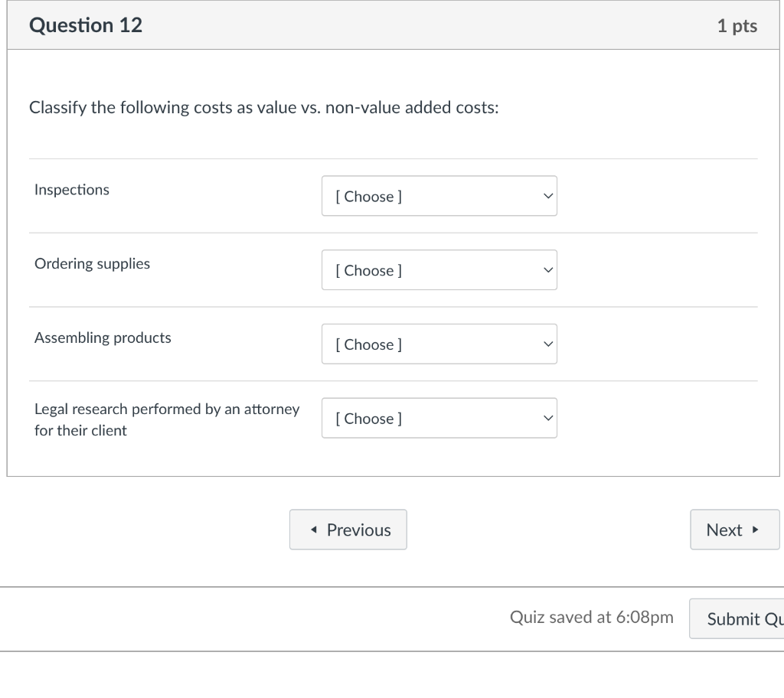Click the Ordering supplies row label
This screenshot has height=698, width=784.
coord(93,264)
